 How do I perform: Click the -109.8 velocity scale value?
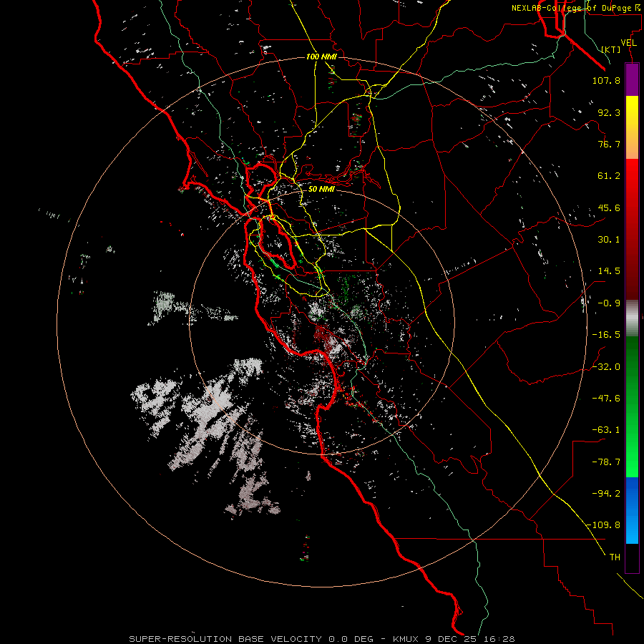tap(604, 525)
